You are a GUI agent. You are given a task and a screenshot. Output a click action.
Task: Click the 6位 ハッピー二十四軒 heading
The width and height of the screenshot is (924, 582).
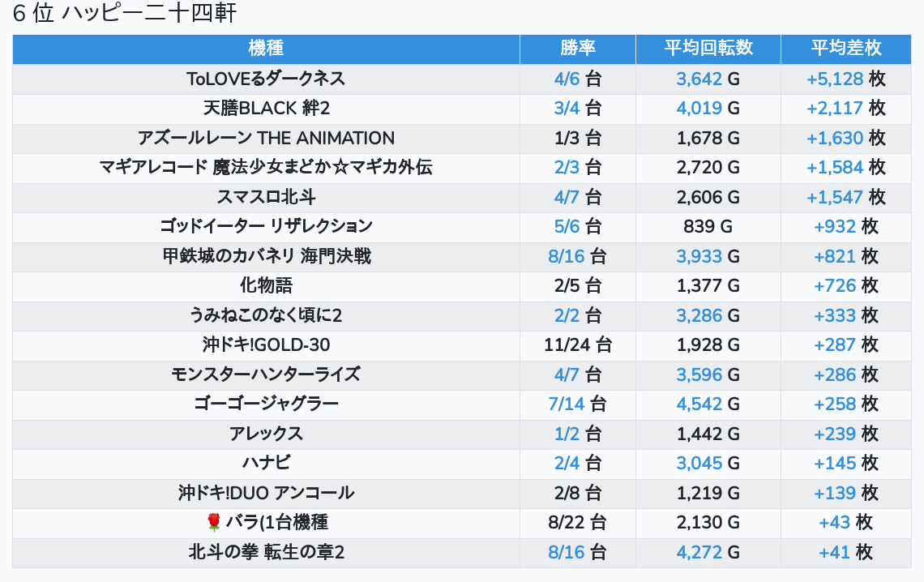[125, 15]
